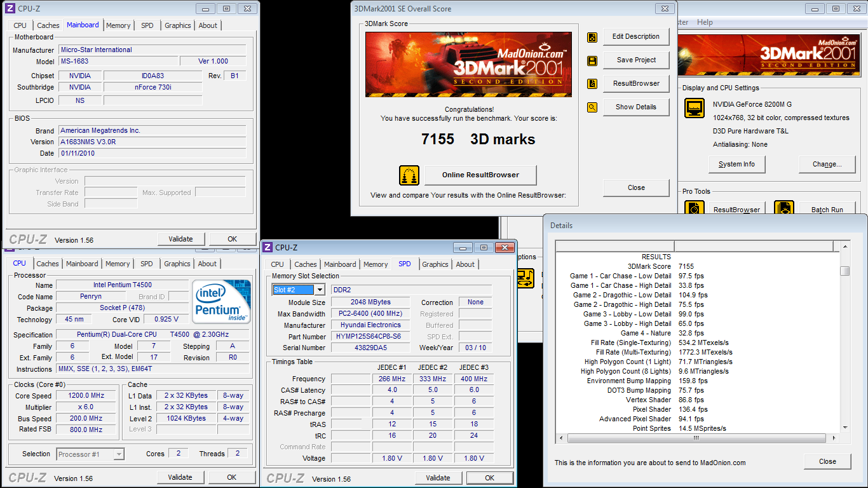Open SPD tab in Mainboard CPU-Z window
This screenshot has height=488, width=868.
(147, 25)
